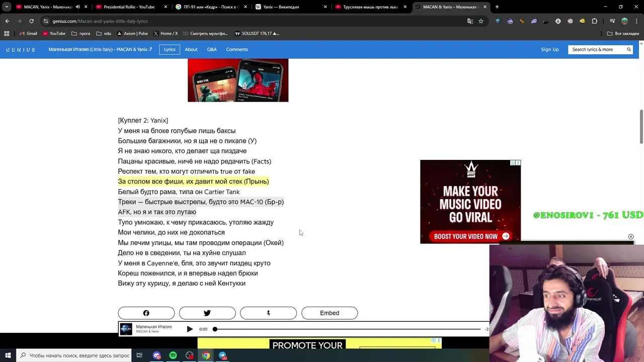Open the Home / X bookmark
644x362 pixels.
click(166, 33)
